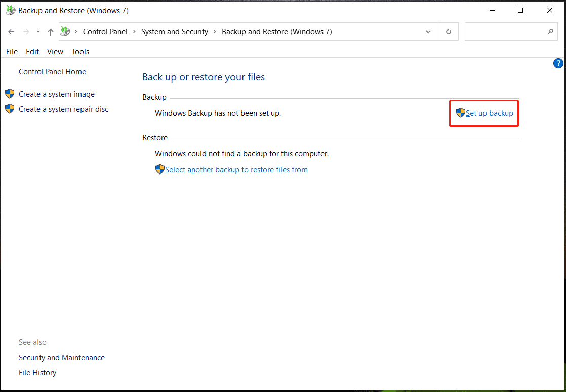Select another backup to restore files from
The height and width of the screenshot is (392, 566).
pos(236,170)
